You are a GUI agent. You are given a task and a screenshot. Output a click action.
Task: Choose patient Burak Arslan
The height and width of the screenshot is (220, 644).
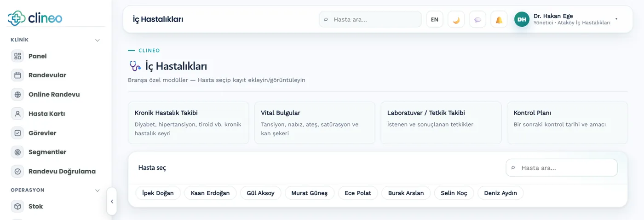coord(406,193)
